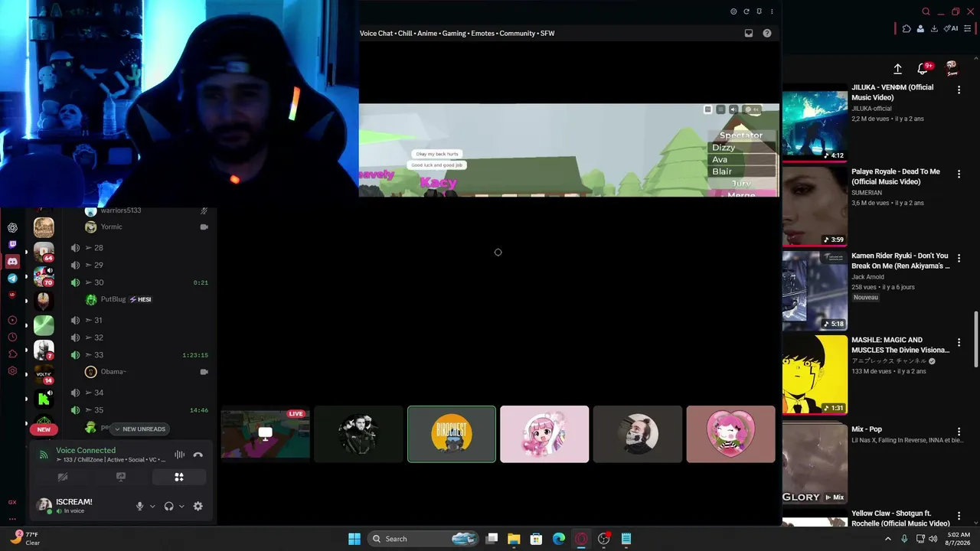
Task: Turn on the camera in Discord
Action: (x=63, y=477)
